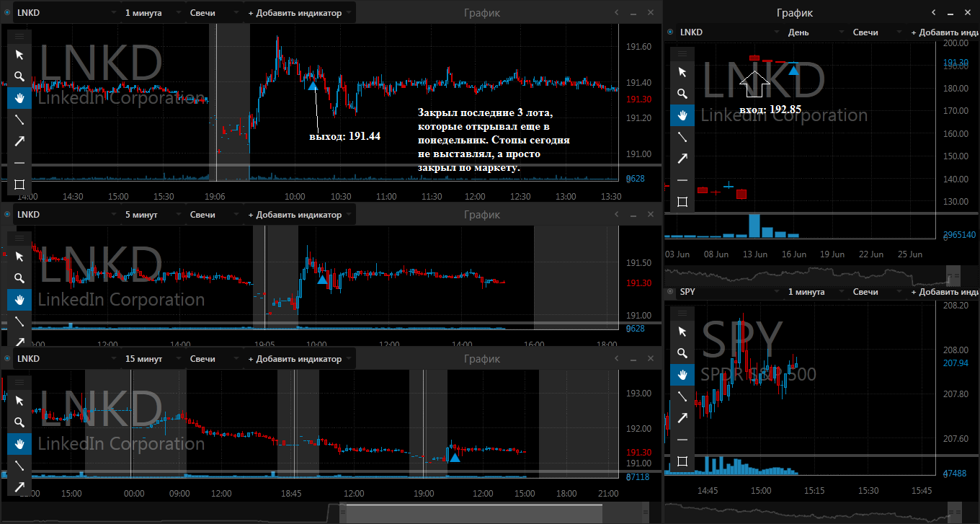Viewport: 980px width, 524px height.
Task: Open the ticker dropdown in 1 минута chart
Action: pos(66,13)
